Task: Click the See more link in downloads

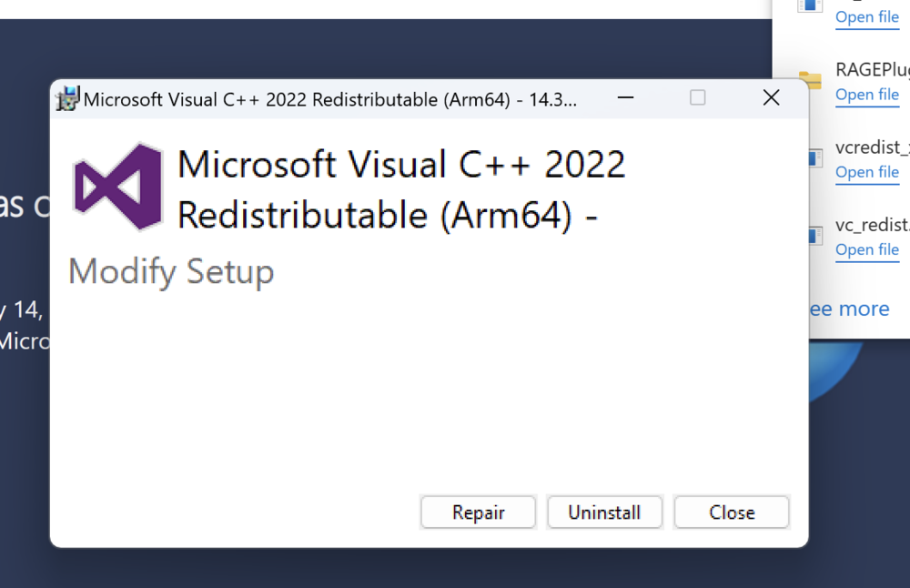Action: click(847, 309)
